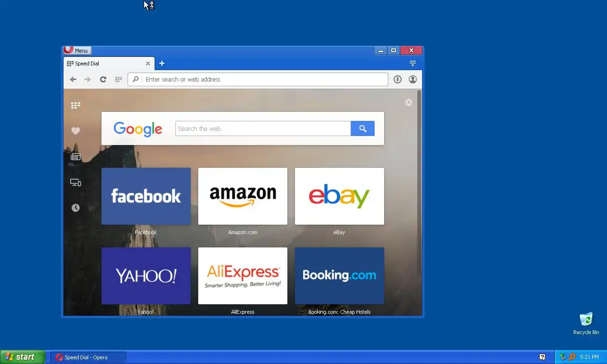Screen dimensions: 607x364
Task: Open Speed Dial grid icon in toolbar
Action: (x=119, y=80)
